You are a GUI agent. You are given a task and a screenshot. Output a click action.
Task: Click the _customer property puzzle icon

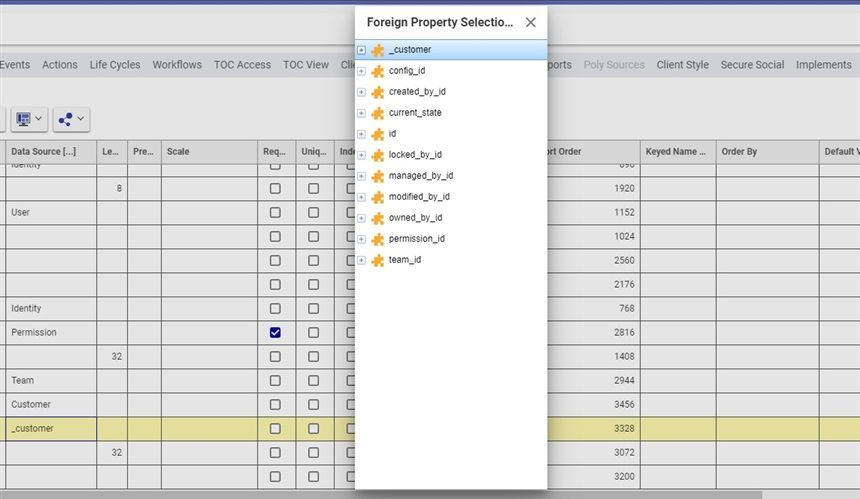377,50
